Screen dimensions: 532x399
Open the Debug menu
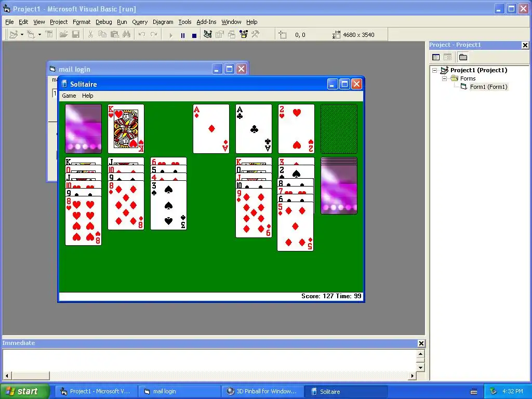point(104,22)
